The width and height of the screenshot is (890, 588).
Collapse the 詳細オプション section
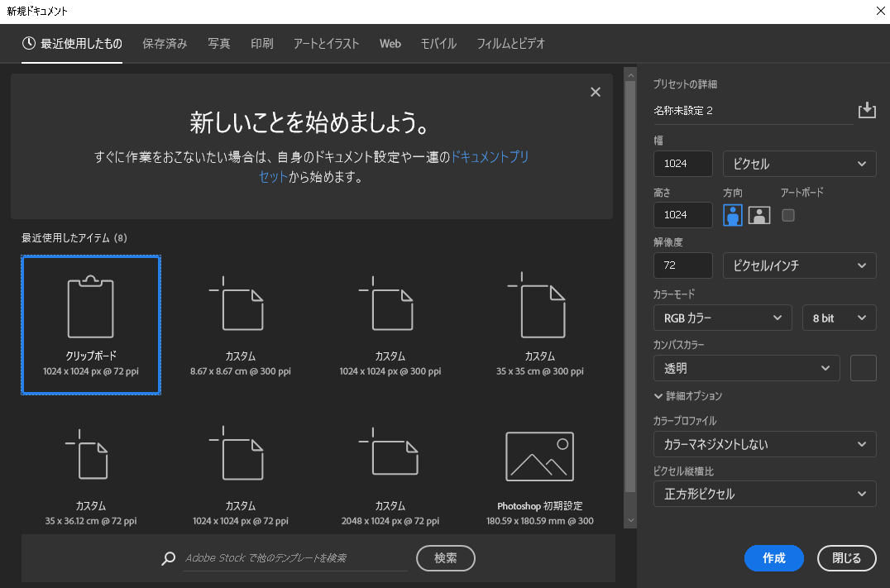[x=687, y=396]
